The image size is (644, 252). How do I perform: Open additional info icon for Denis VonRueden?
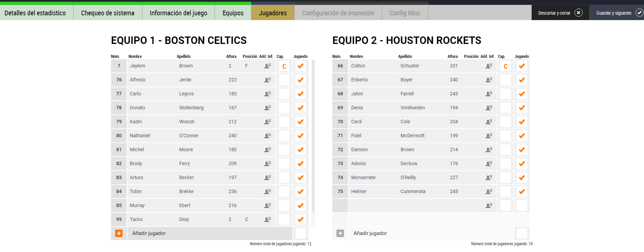coord(489,108)
